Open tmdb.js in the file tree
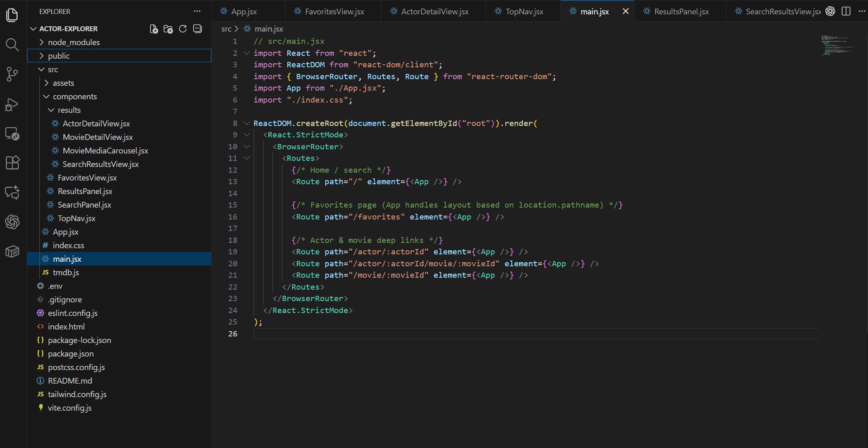This screenshot has height=448, width=868. (119, 272)
